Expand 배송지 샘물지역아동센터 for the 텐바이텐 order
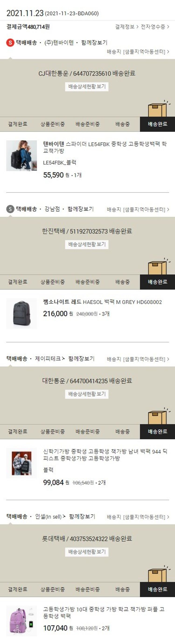 click(138, 52)
